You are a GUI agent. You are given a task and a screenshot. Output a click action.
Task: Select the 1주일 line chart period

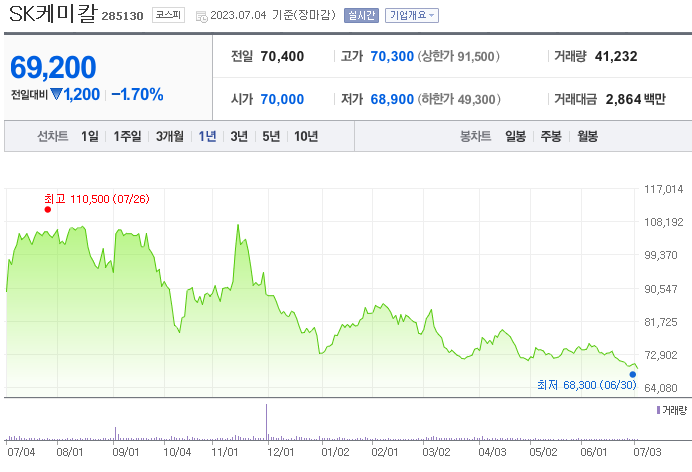[127, 136]
